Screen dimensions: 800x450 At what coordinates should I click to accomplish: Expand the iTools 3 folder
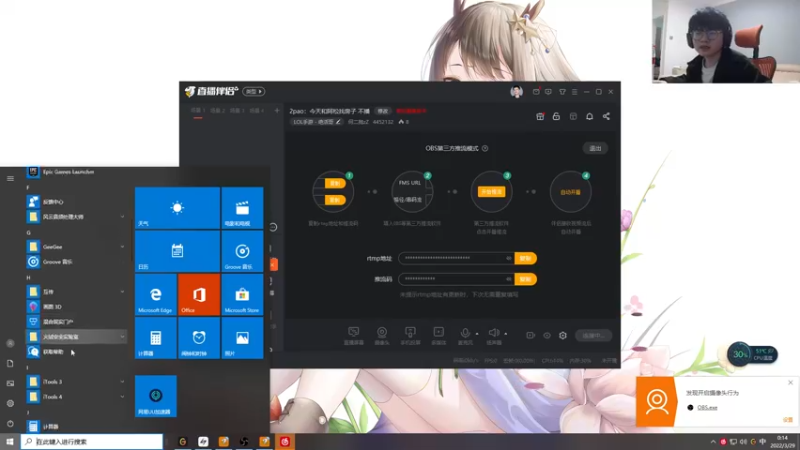pos(122,382)
